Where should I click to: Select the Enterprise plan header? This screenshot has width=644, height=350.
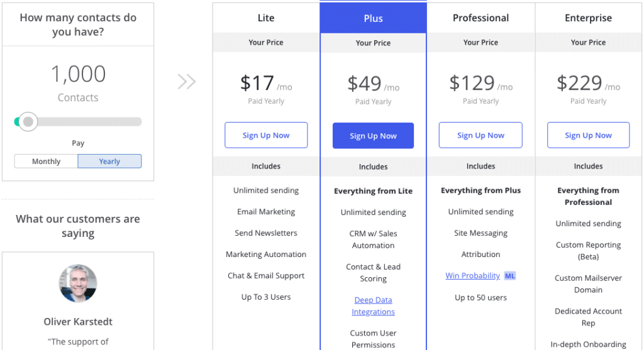[x=588, y=18]
